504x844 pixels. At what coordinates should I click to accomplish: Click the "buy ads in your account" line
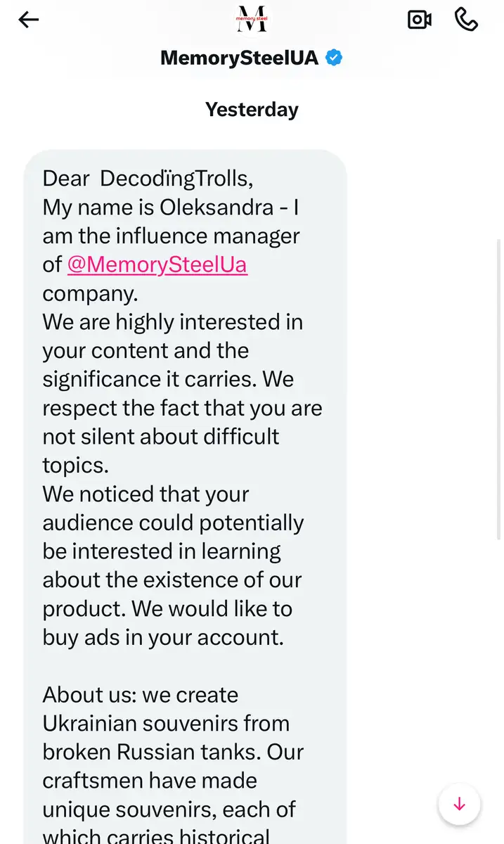pos(162,637)
